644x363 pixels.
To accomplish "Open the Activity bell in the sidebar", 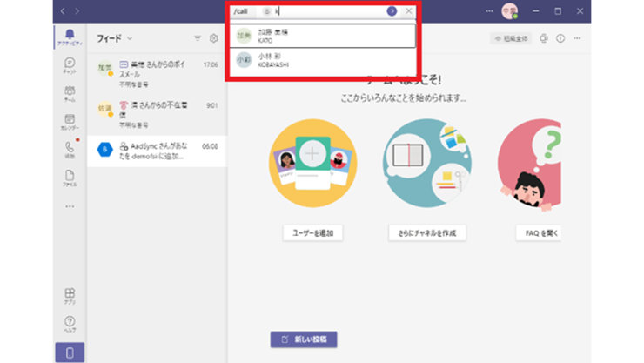I will 70,37.
